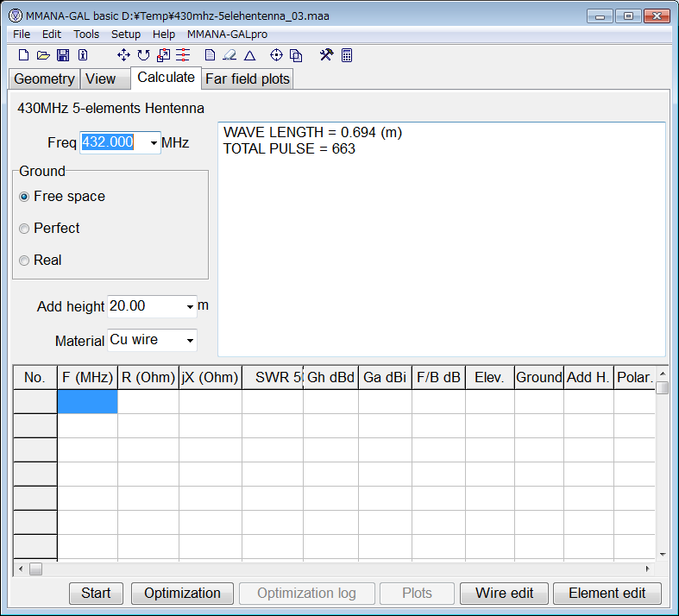Click the Element edit button
Screen dimensions: 679x616
[x=607, y=593]
